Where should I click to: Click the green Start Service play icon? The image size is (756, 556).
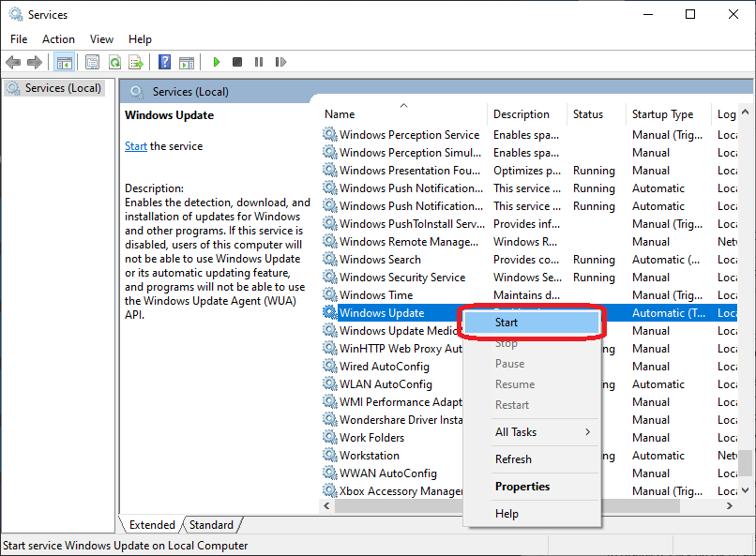click(217, 62)
